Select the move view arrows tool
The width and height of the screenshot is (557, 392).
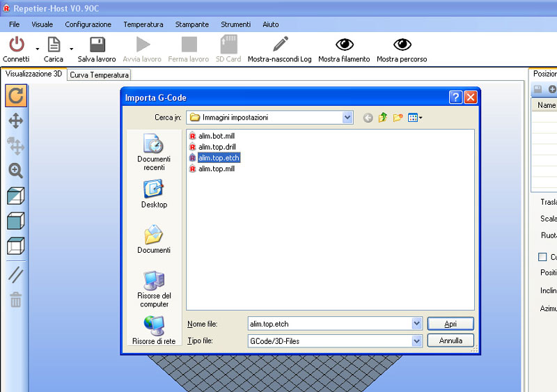16,121
